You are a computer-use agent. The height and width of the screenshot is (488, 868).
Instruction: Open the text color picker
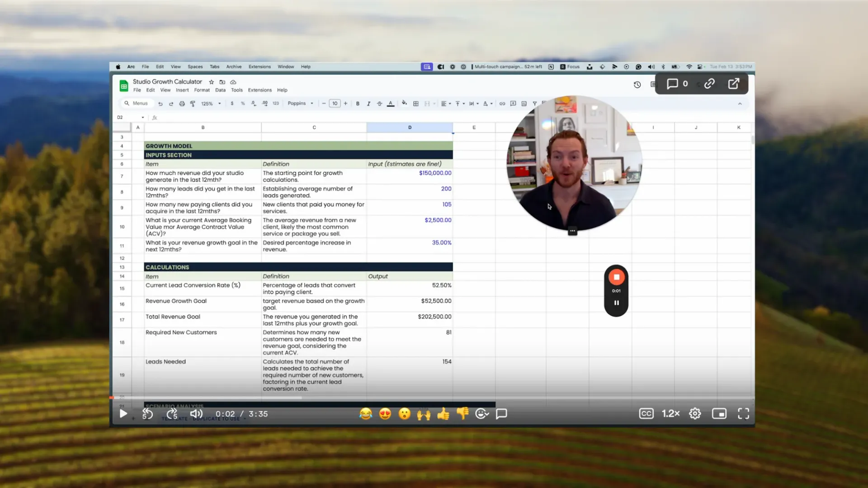point(391,103)
